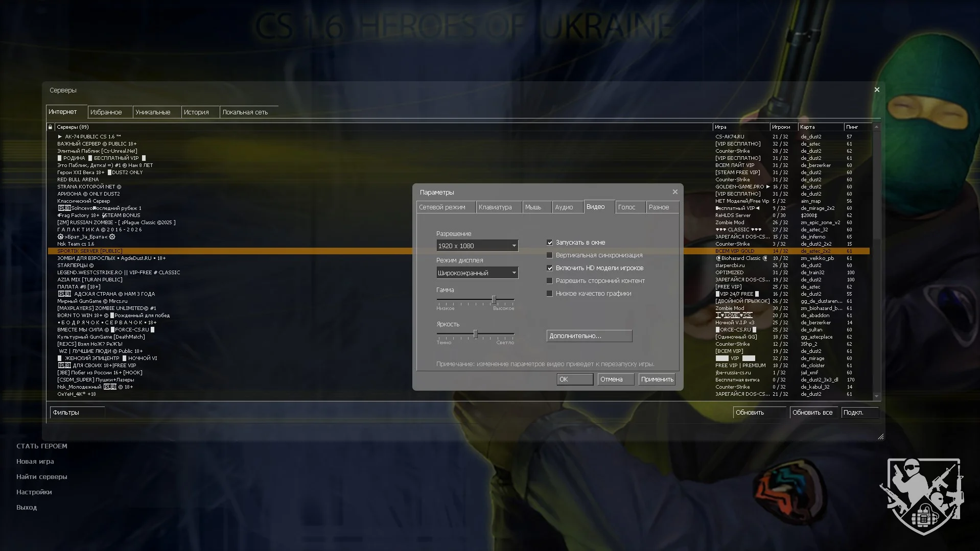Sort servers by the Пинг column header

852,127
